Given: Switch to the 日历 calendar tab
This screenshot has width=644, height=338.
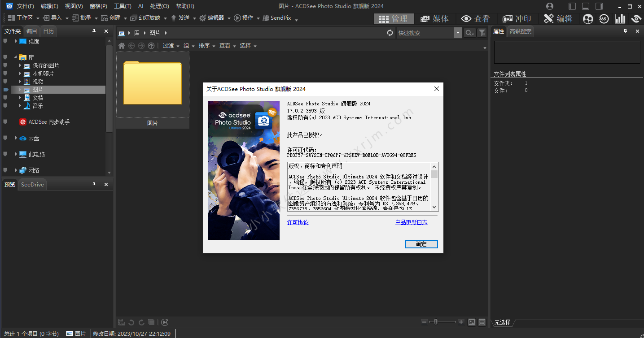Looking at the screenshot, I should tap(48, 31).
